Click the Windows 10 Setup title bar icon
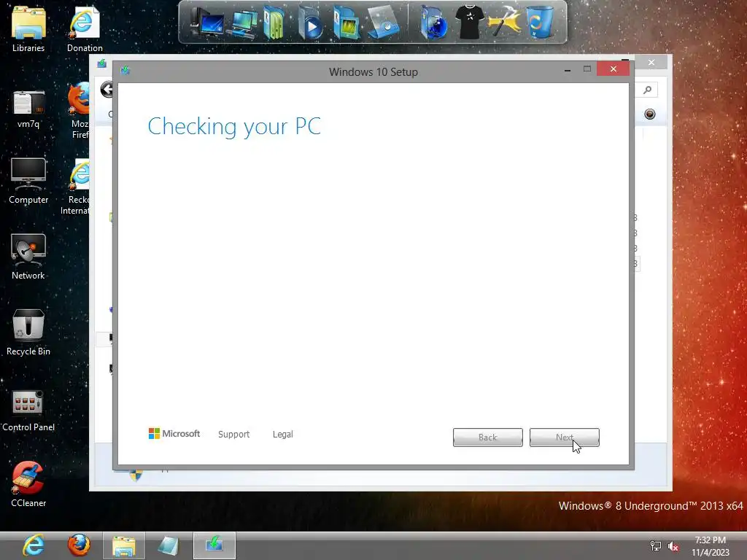Viewport: 747px width, 560px height. coord(125,71)
